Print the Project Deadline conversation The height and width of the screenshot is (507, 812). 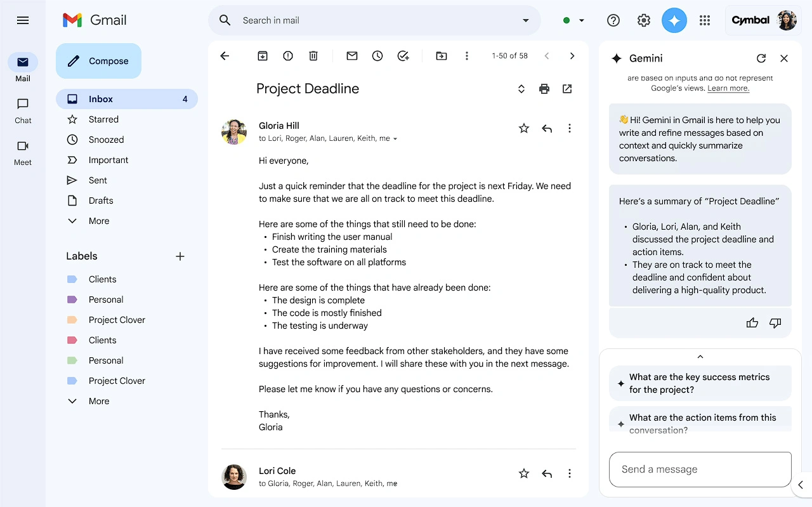click(x=544, y=89)
